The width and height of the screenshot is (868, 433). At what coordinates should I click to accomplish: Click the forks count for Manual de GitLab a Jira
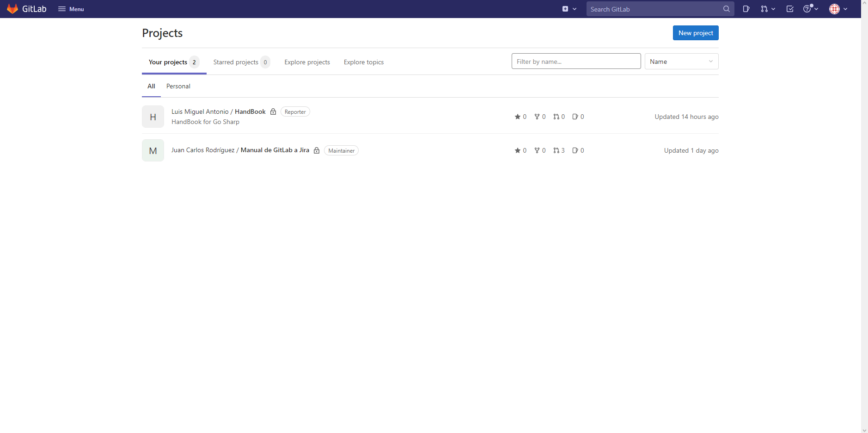tap(540, 150)
